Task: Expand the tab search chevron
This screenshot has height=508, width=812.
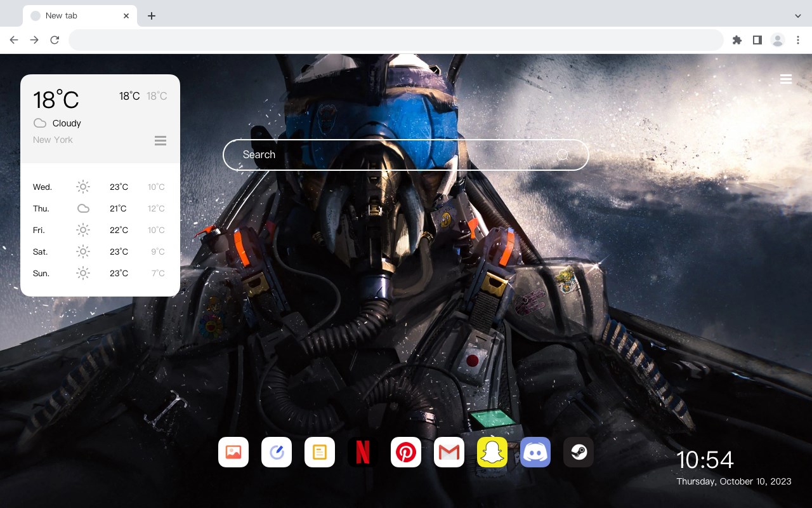Action: pyautogui.click(x=798, y=16)
